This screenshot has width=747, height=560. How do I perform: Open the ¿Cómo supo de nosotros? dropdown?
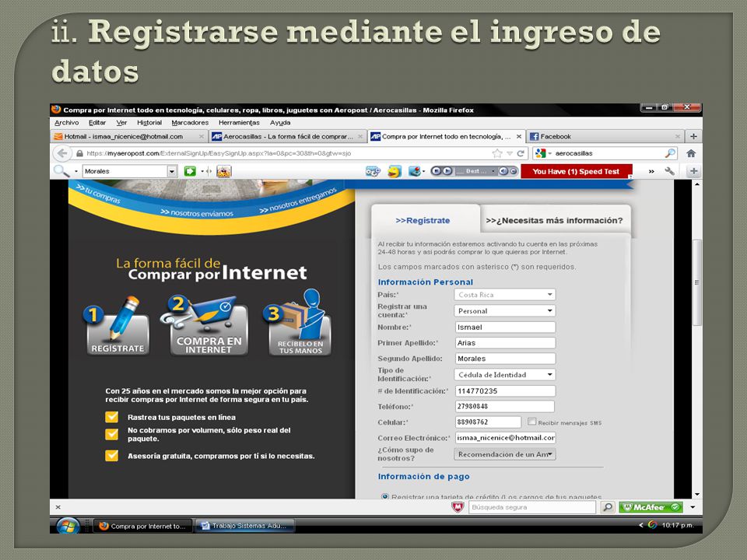click(x=504, y=454)
